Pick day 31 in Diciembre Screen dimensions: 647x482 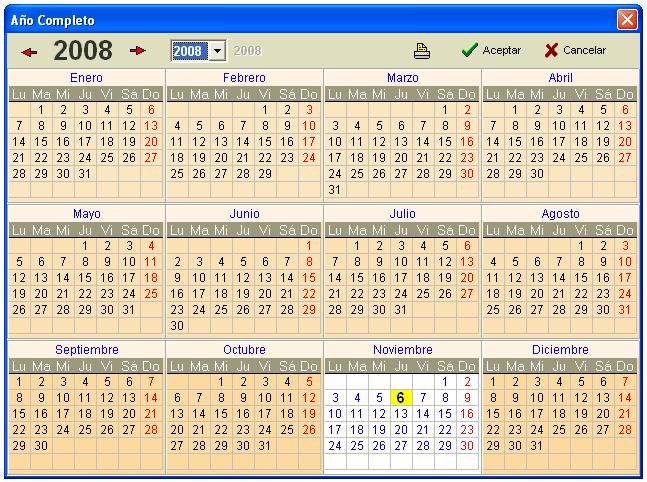[537, 446]
